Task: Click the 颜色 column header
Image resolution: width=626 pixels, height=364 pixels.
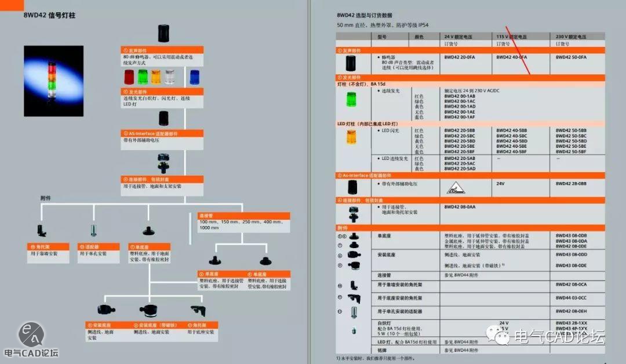Action: [x=419, y=37]
